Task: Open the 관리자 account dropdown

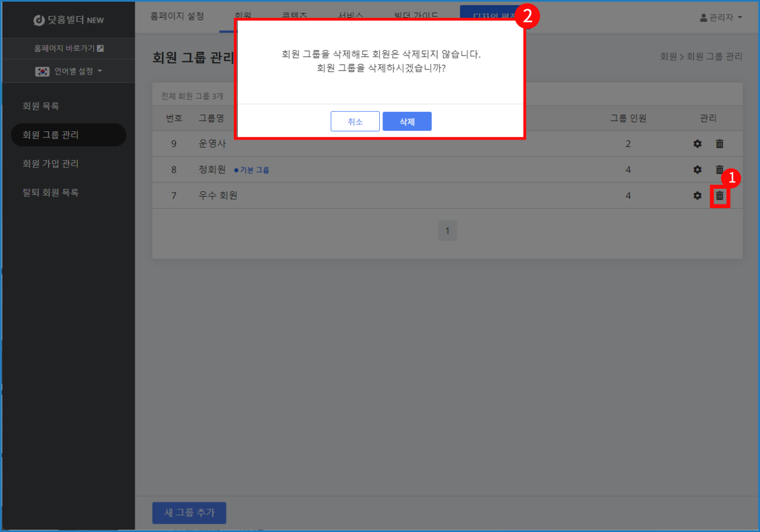Action: point(721,18)
